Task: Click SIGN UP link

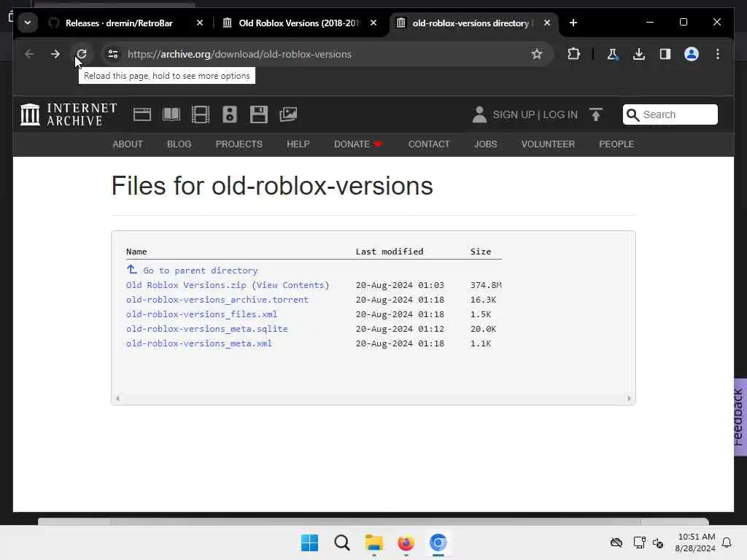Action: coord(514,114)
